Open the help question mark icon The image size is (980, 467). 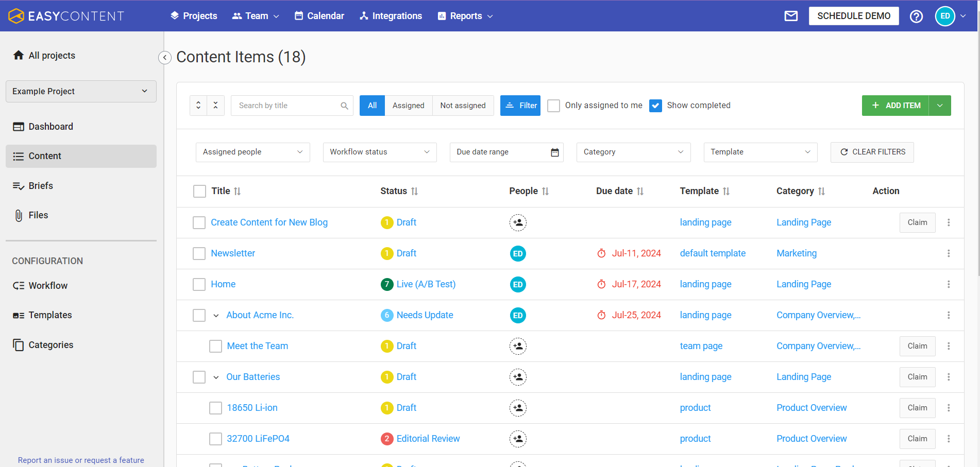(916, 16)
